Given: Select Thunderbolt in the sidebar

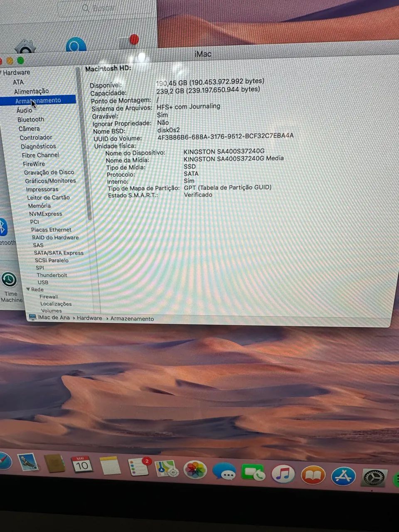Looking at the screenshot, I should click(x=52, y=275).
